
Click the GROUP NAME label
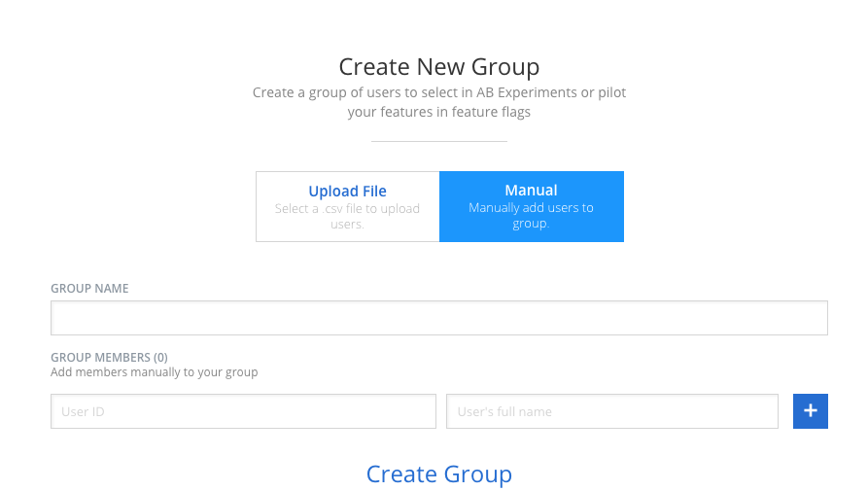89,289
